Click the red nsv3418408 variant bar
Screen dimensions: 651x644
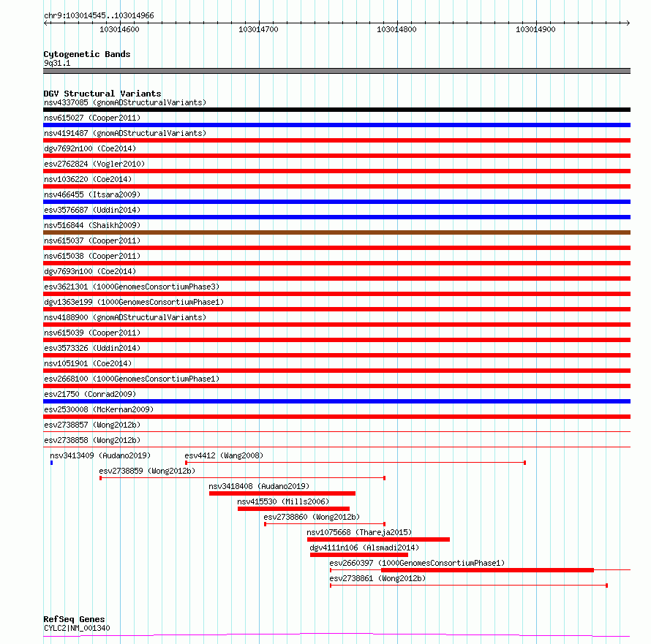pyautogui.click(x=282, y=493)
